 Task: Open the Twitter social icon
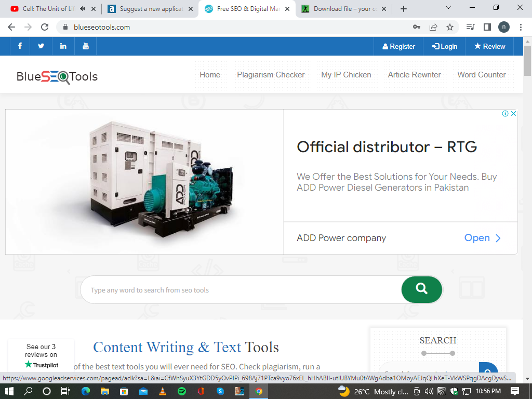pos(41,46)
